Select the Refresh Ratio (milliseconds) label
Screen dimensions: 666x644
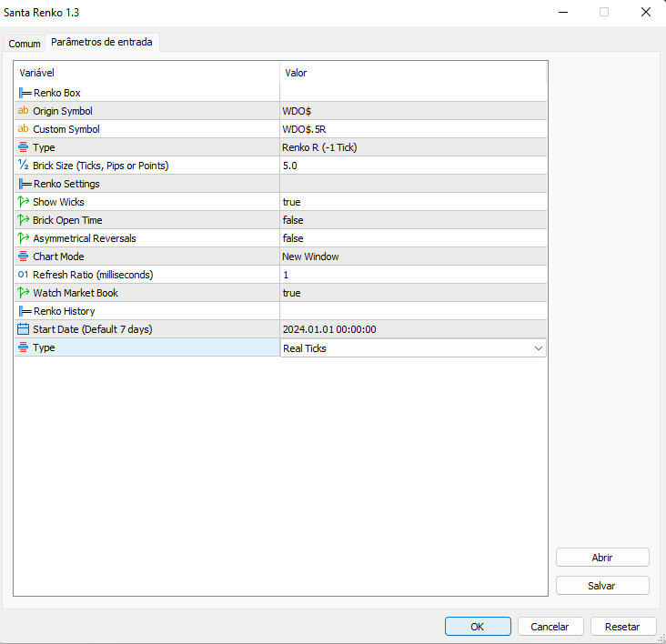click(x=93, y=275)
